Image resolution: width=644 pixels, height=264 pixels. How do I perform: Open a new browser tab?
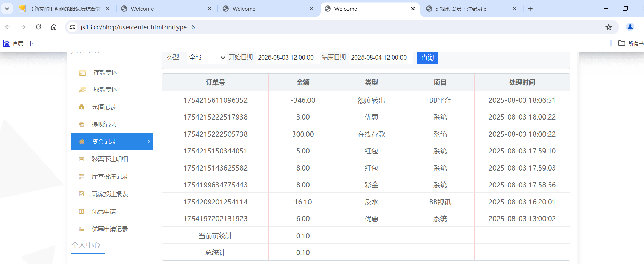point(530,9)
